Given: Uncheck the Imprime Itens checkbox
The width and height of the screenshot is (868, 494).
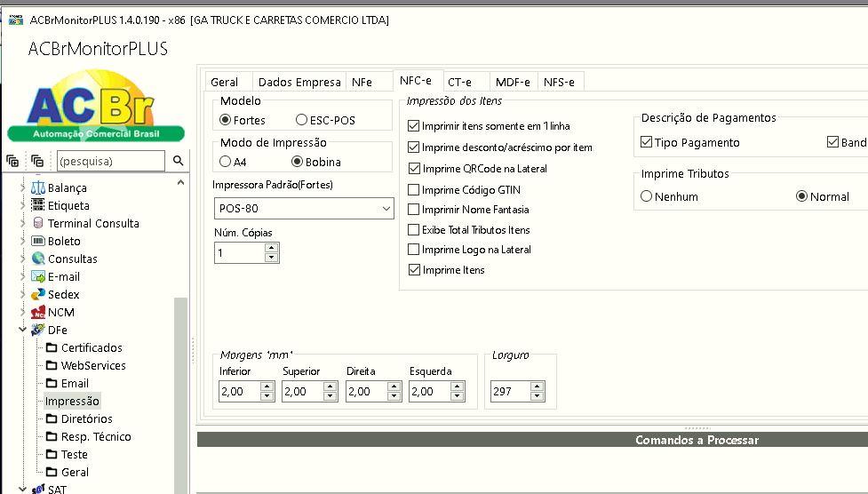Looking at the screenshot, I should pos(413,270).
